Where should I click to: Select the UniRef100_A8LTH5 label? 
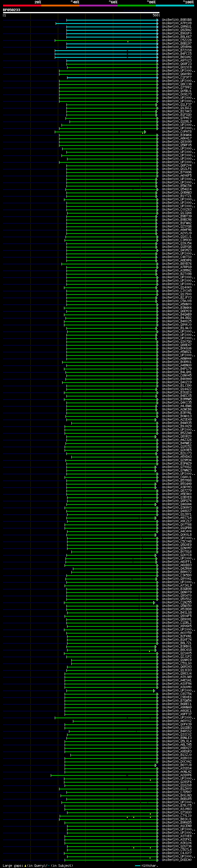(x=176, y=744)
